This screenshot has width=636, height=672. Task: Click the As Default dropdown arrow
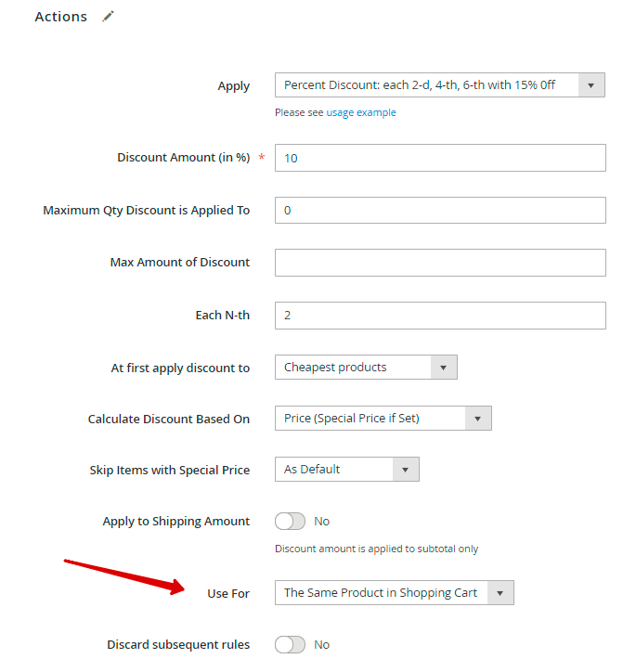406,470
